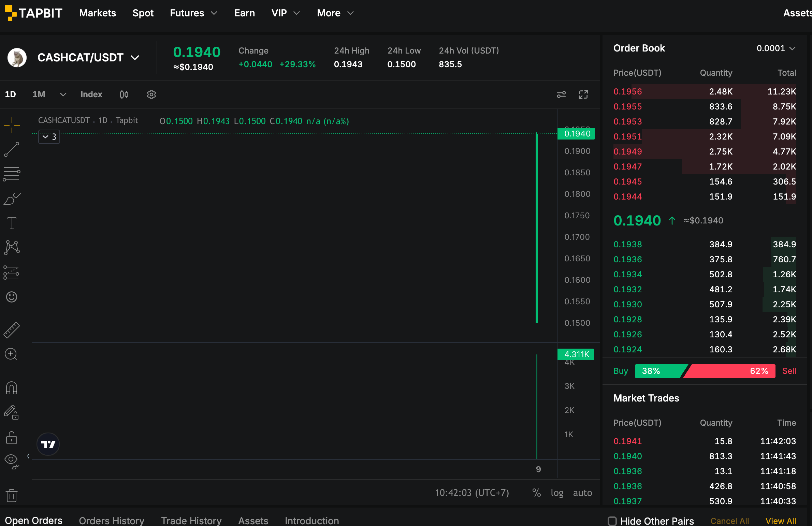Open the Earn page

coord(245,13)
